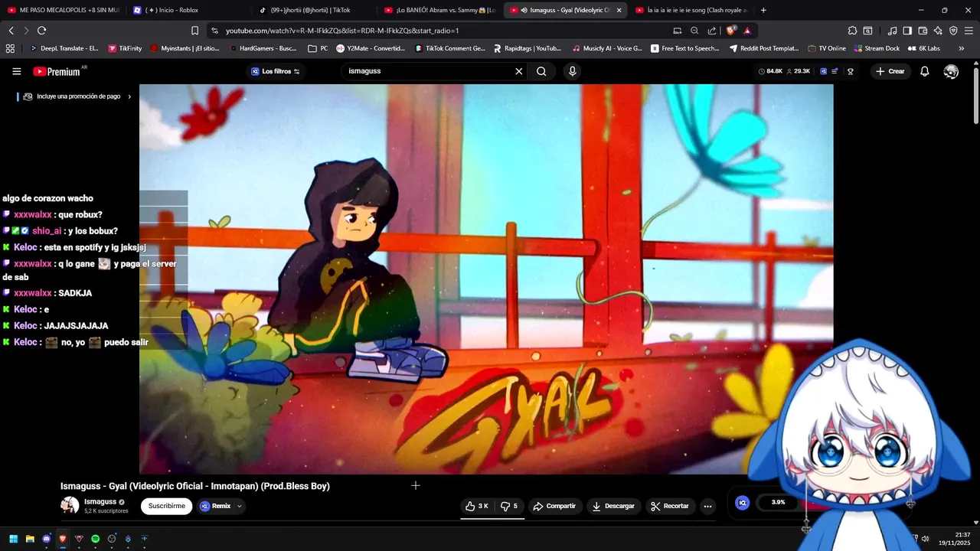Like the video with 3 K likes
The height and width of the screenshot is (551, 980).
pyautogui.click(x=476, y=506)
